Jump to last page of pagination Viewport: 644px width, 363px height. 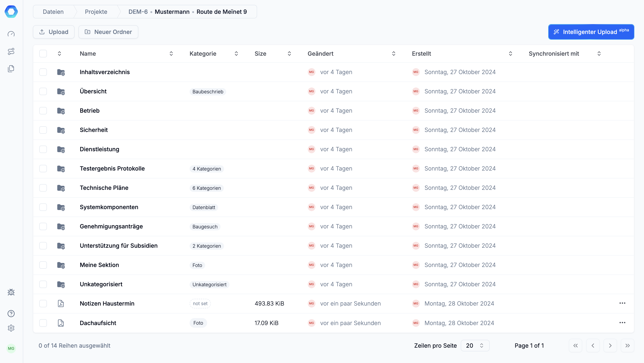click(x=628, y=345)
